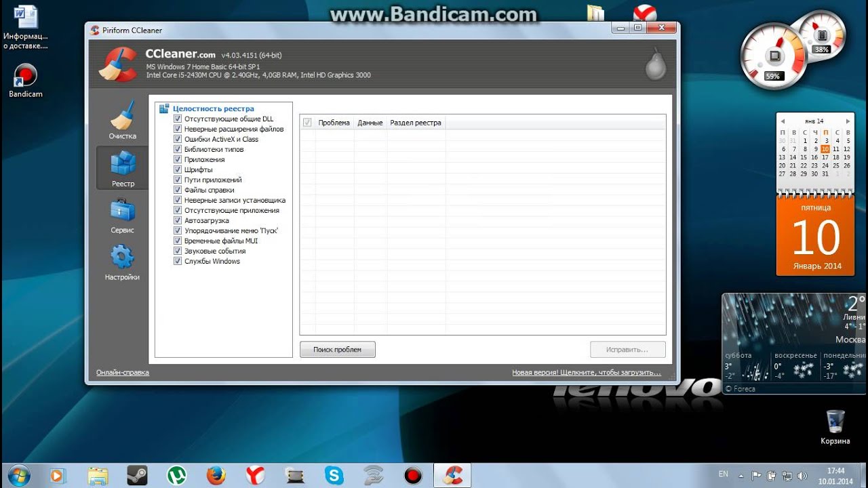This screenshot has width=868, height=488.
Task: Open Word document icon on desktop
Action: (x=26, y=28)
